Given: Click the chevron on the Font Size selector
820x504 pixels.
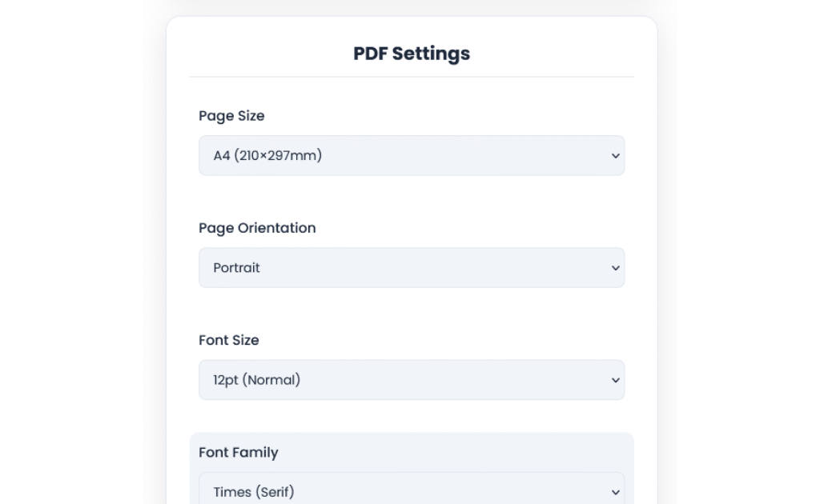Looking at the screenshot, I should tap(615, 379).
